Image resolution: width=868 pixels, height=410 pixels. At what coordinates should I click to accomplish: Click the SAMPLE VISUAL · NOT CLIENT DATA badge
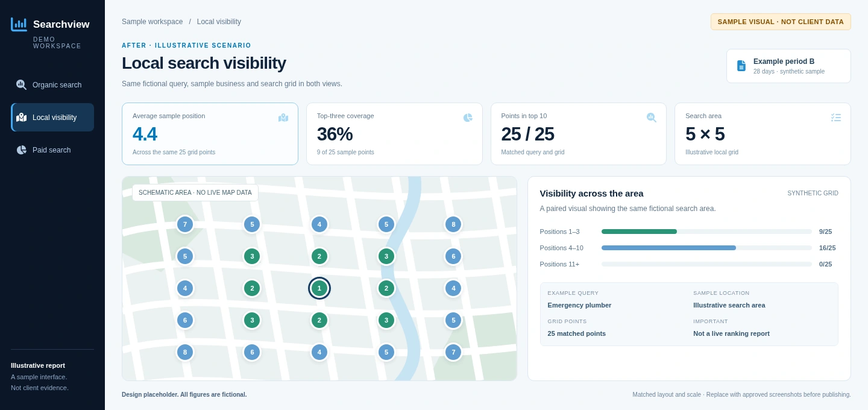point(781,22)
